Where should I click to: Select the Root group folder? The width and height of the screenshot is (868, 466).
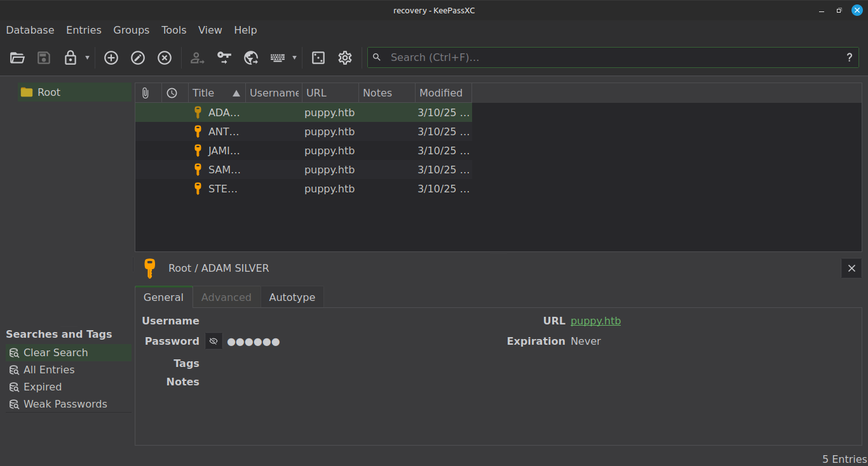tap(48, 92)
